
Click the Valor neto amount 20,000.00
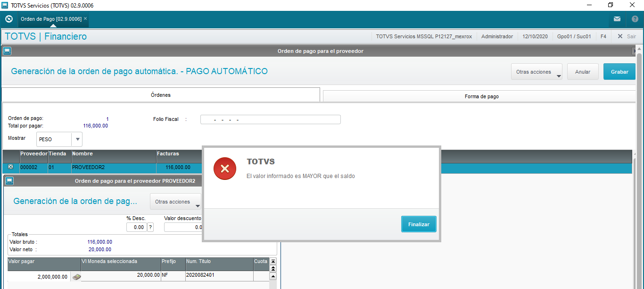coord(100,249)
